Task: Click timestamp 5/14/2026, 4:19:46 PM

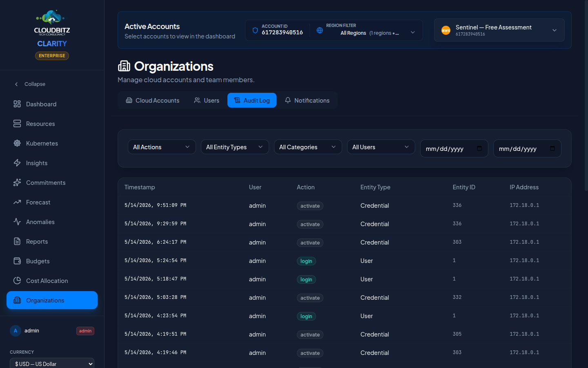Action: [155, 352]
